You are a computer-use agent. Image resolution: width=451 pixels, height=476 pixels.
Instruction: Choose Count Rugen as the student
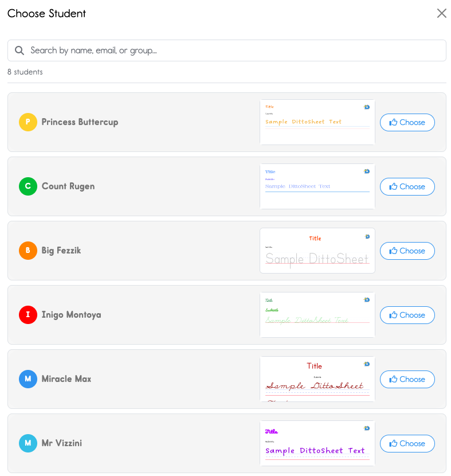(x=407, y=186)
